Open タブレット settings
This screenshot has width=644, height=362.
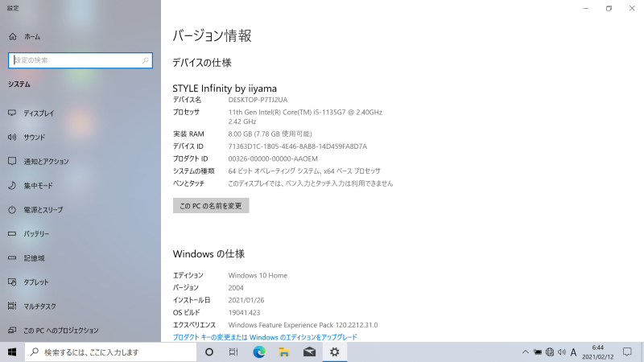[x=29, y=282]
